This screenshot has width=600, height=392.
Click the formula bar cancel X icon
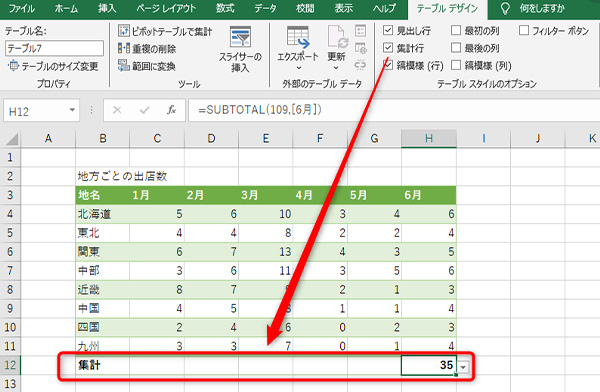[117, 111]
